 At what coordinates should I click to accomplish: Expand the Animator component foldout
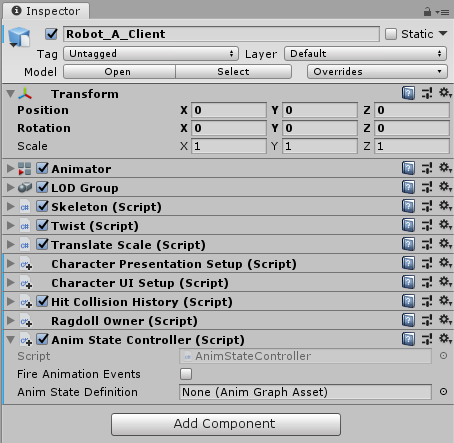[11, 168]
